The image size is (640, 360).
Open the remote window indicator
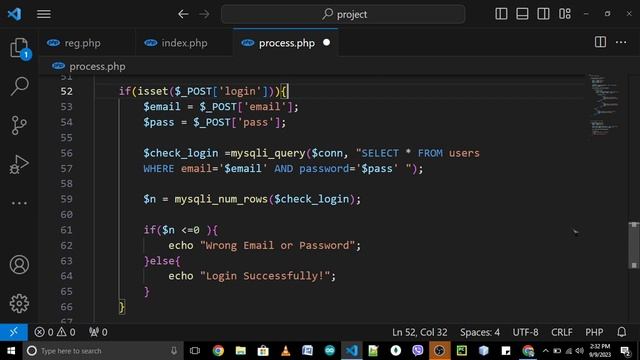(14, 332)
